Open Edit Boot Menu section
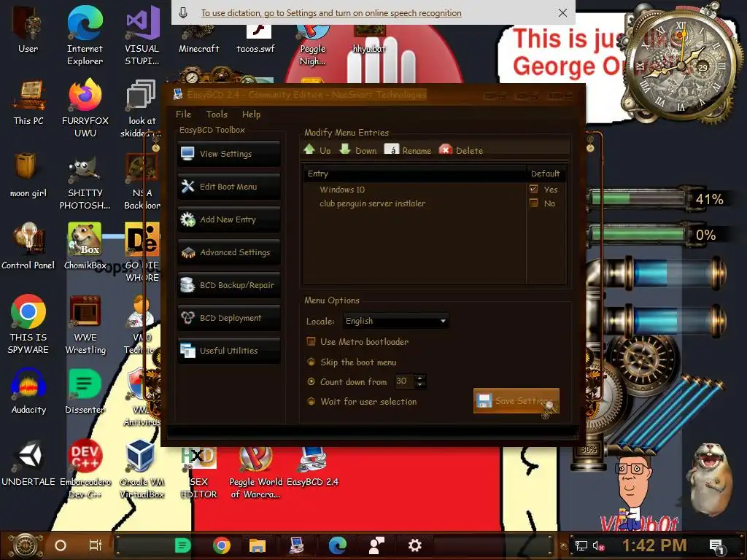The image size is (747, 560). 228,187
